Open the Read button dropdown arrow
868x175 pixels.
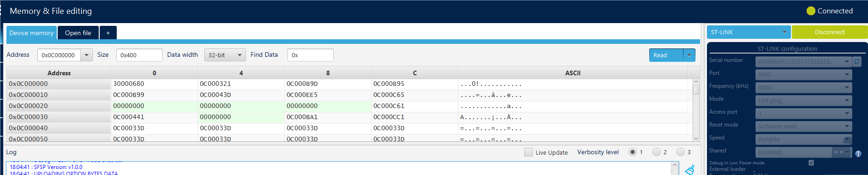coord(689,55)
